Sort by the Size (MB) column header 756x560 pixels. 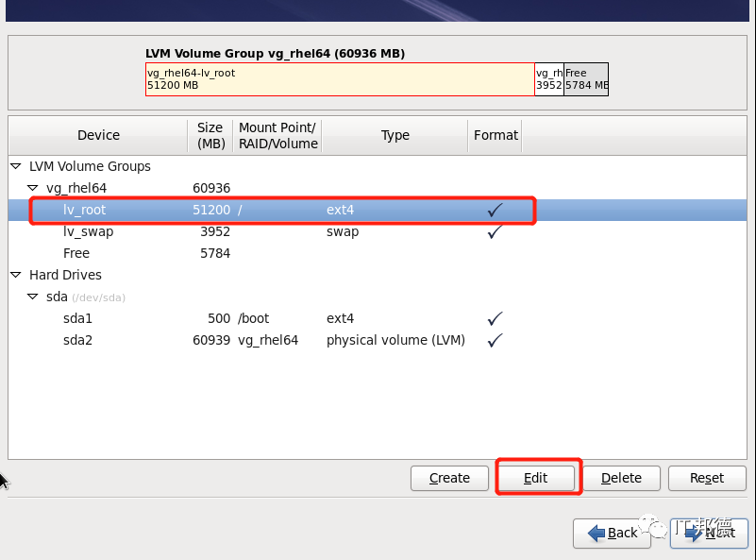coord(210,136)
